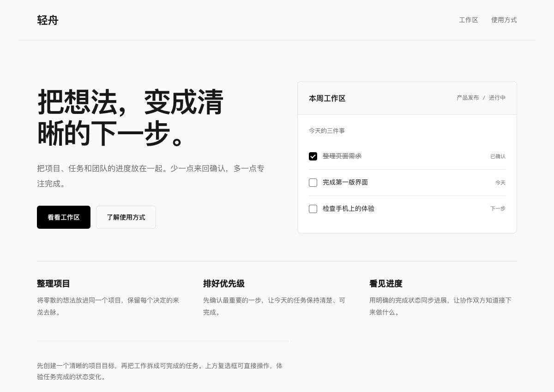
Task: Click the 产品发布 breadcrumb text
Action: pyautogui.click(x=468, y=98)
